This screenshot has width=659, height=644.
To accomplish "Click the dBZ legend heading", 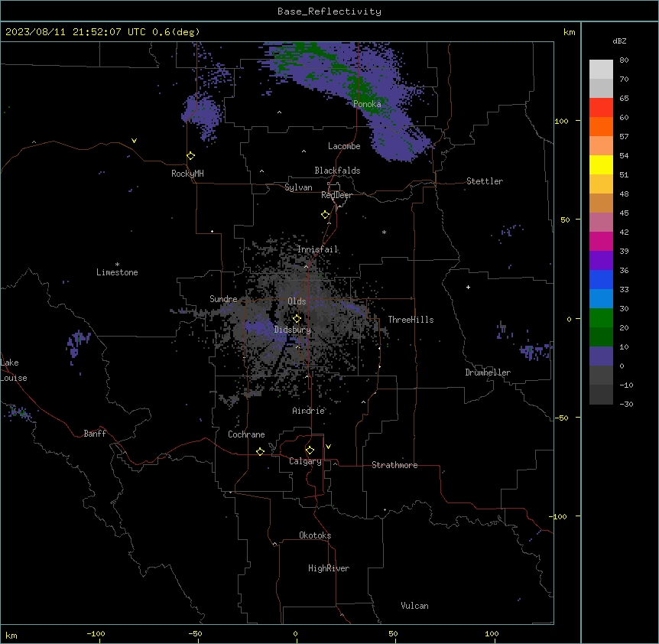I will pos(619,41).
